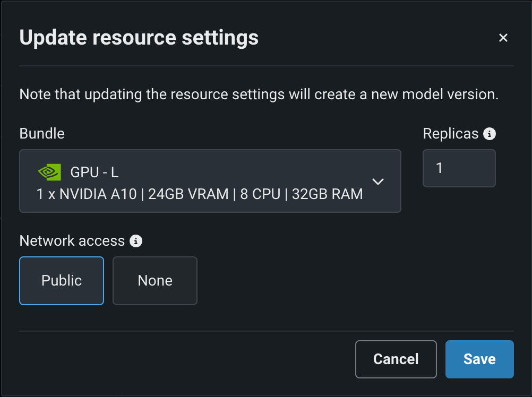Click the new model version note text
The width and height of the screenshot is (532, 397).
259,95
